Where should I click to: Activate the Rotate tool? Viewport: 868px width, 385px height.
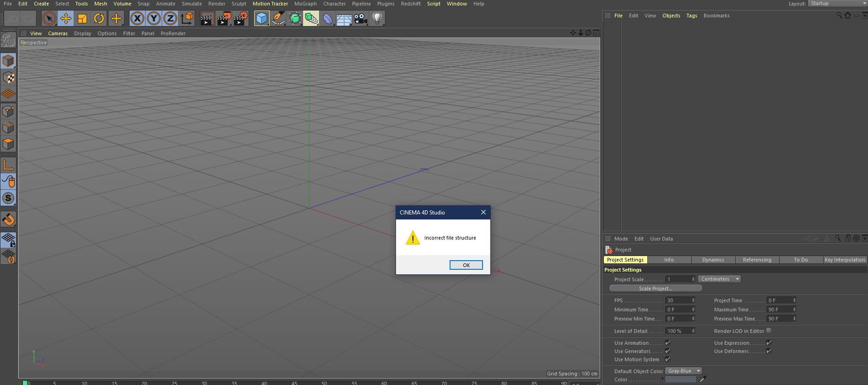click(x=99, y=18)
